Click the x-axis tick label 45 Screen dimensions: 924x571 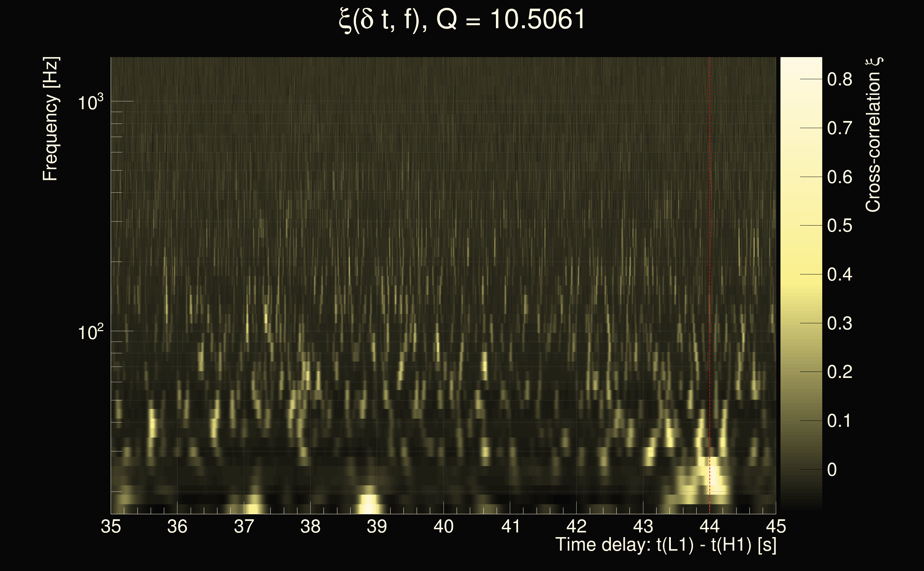[x=776, y=526]
